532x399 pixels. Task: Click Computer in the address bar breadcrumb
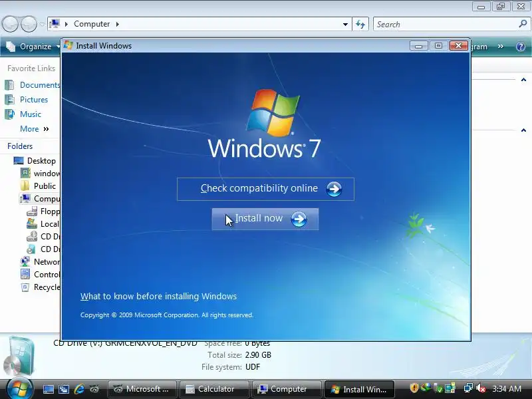(x=92, y=24)
